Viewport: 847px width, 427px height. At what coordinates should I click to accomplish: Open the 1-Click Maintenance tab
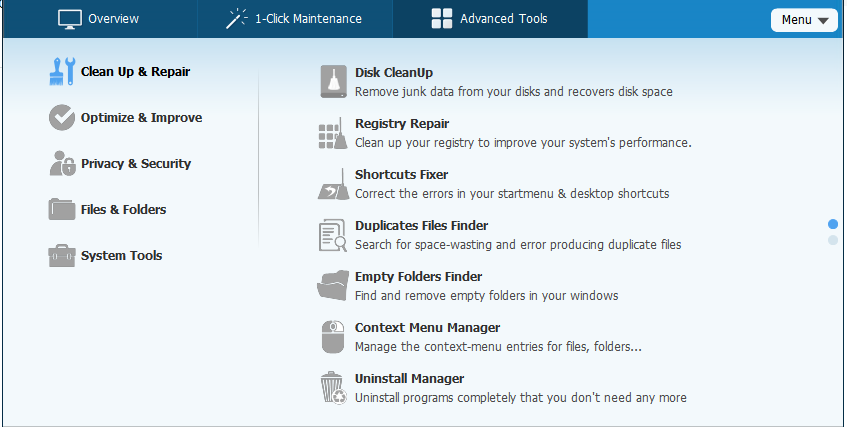coord(293,19)
